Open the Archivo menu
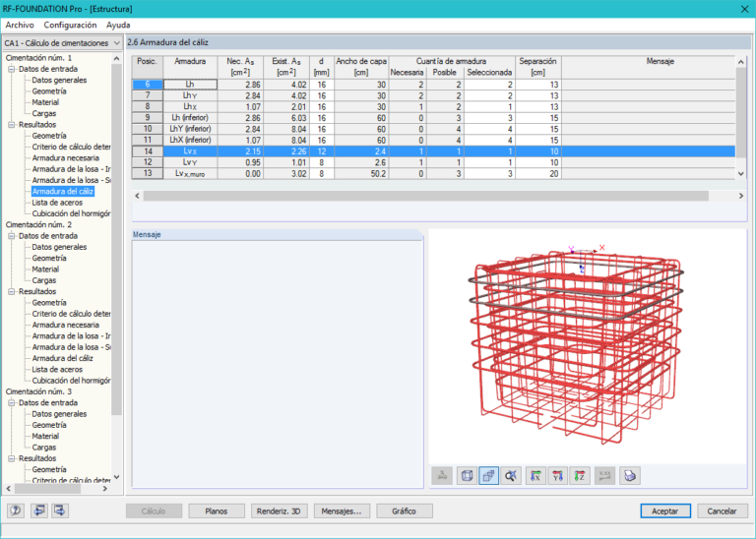Viewport: 756px width, 539px height. tap(20, 25)
